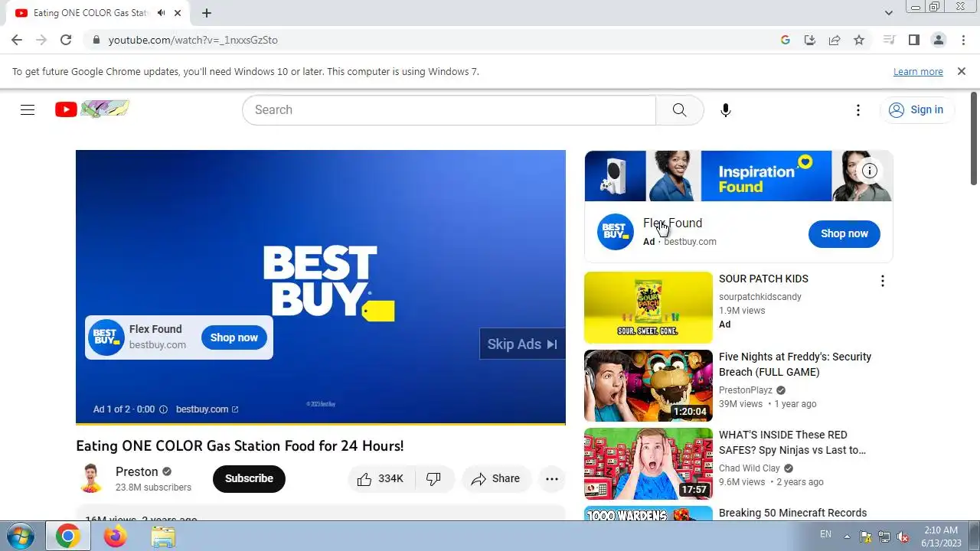Bookmark this page with star icon

(x=859, y=40)
